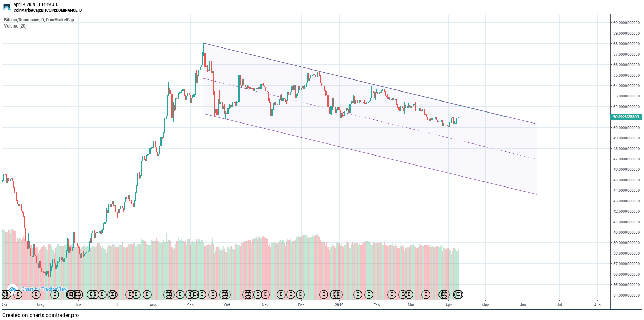Click the CoinMarketCap:BITCOIN:DOMINANCE symbol header
The width and height of the screenshot is (644, 320).
(x=48, y=10)
